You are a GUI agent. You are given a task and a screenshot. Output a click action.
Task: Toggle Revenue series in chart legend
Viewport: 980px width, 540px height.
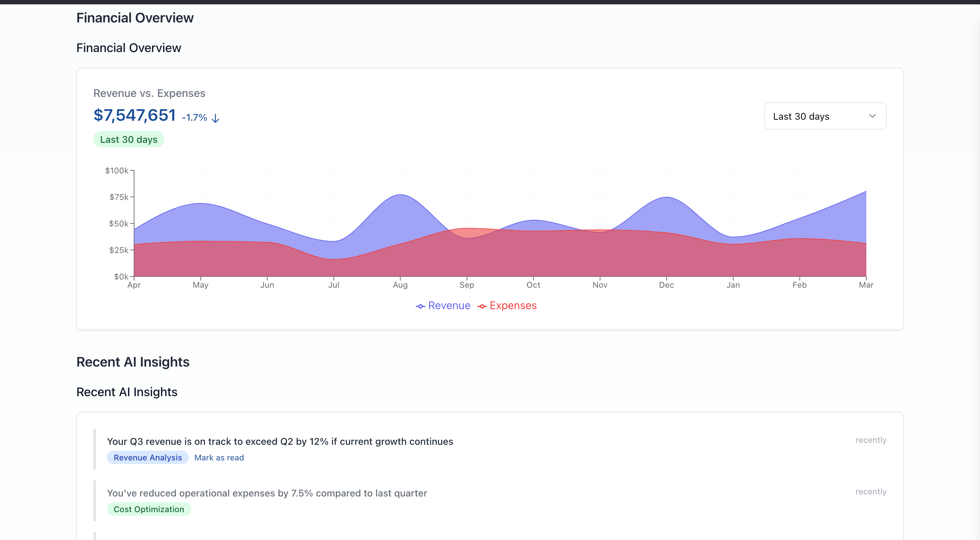point(449,305)
